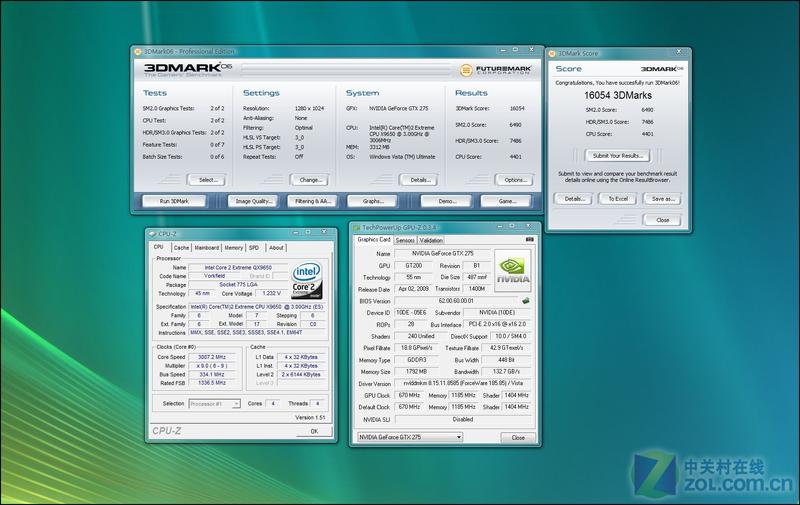Click the Run 3DMark button
Viewport: 800px width, 505px height.
[174, 201]
